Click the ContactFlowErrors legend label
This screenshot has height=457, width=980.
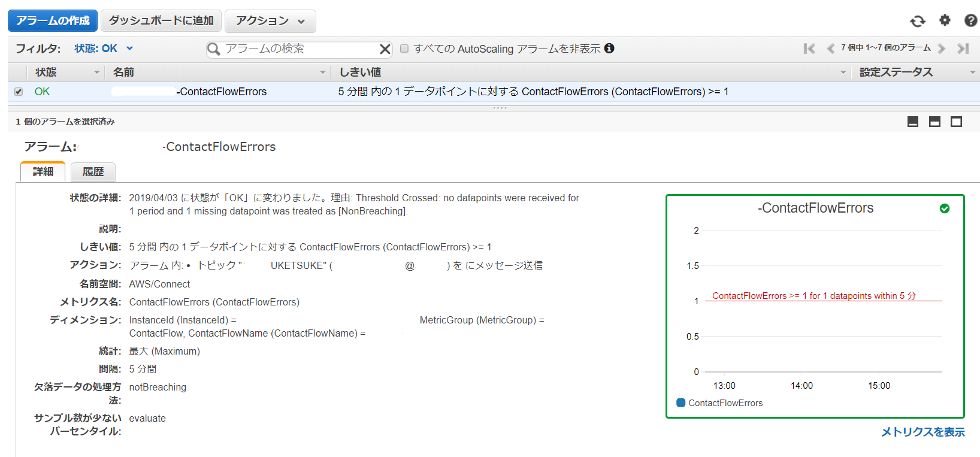point(725,403)
